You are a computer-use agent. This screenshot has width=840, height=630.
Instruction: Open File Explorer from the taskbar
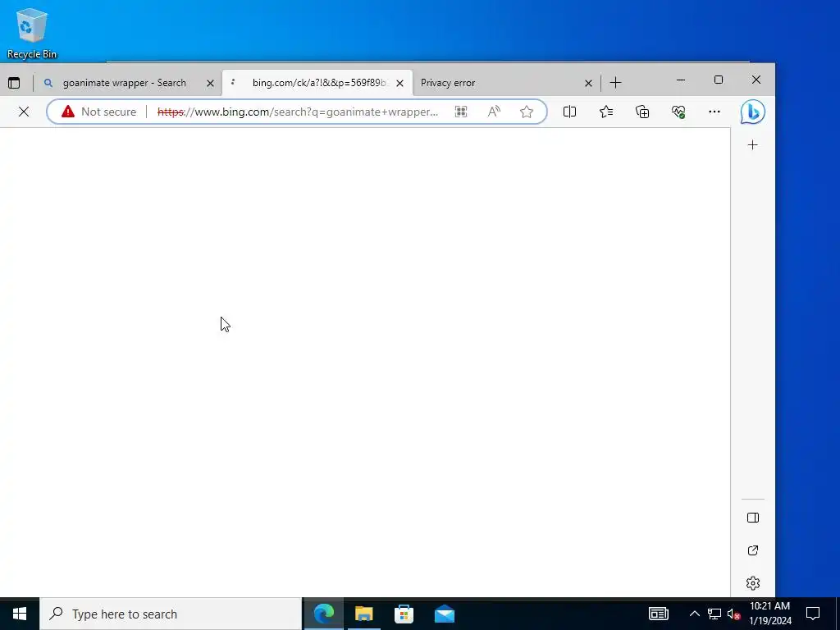tap(363, 614)
